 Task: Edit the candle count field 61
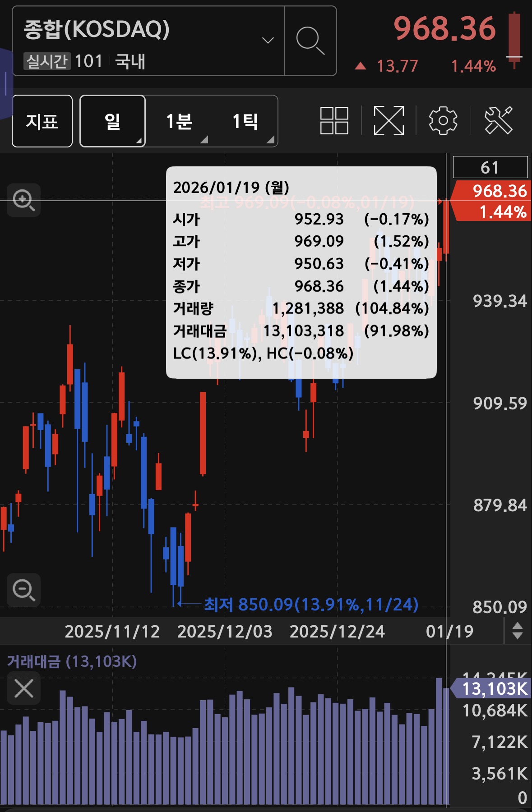tap(490, 167)
